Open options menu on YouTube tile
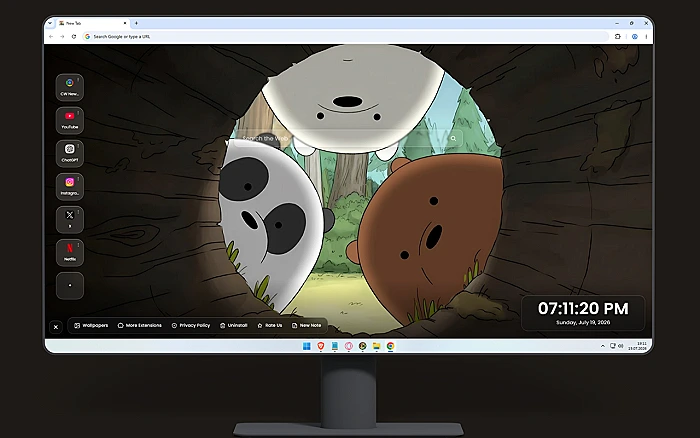Image resolution: width=700 pixels, height=438 pixels. tap(79, 113)
